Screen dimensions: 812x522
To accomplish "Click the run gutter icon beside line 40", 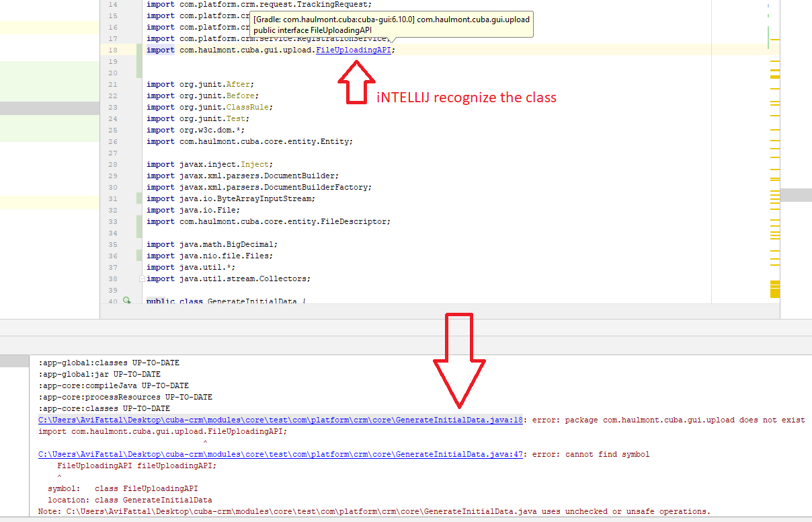I will tap(126, 301).
